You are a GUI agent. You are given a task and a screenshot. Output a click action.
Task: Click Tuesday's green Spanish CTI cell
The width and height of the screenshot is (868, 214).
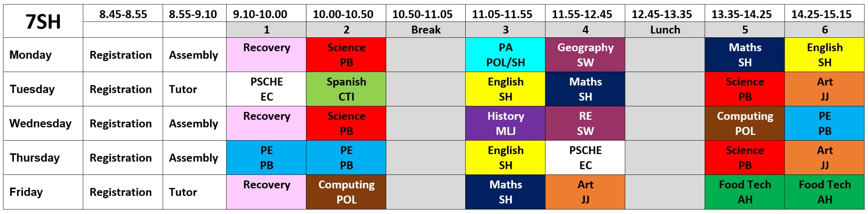point(346,89)
